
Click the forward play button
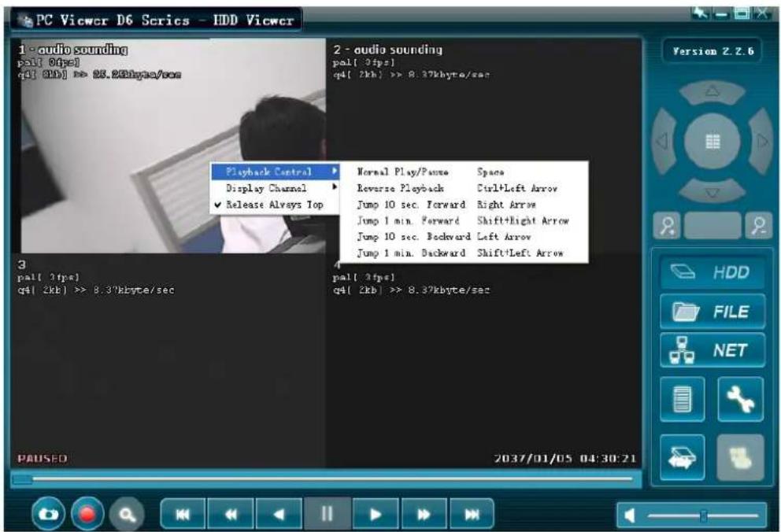click(x=375, y=514)
